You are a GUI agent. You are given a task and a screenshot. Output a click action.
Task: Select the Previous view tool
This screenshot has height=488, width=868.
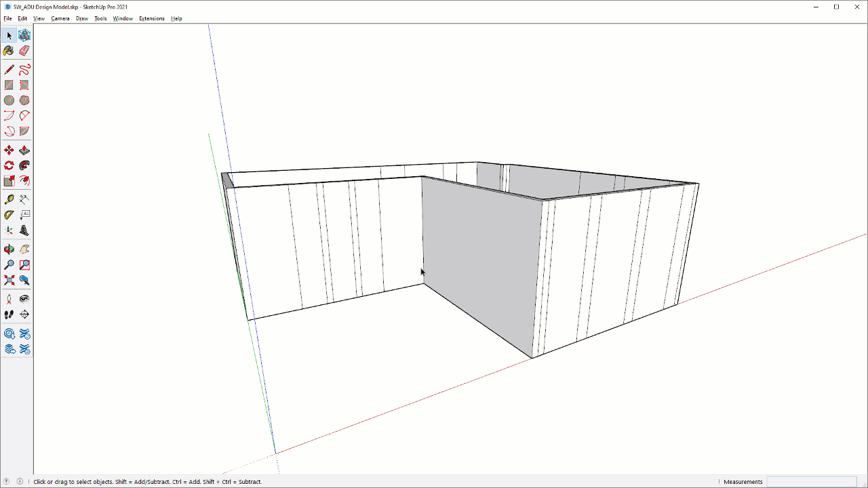pos(24,280)
